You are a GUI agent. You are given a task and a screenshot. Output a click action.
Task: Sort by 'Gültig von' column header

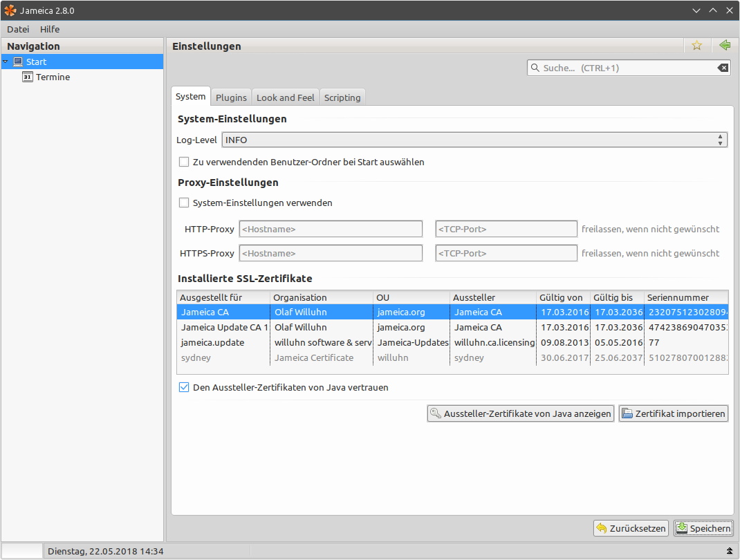[564, 298]
